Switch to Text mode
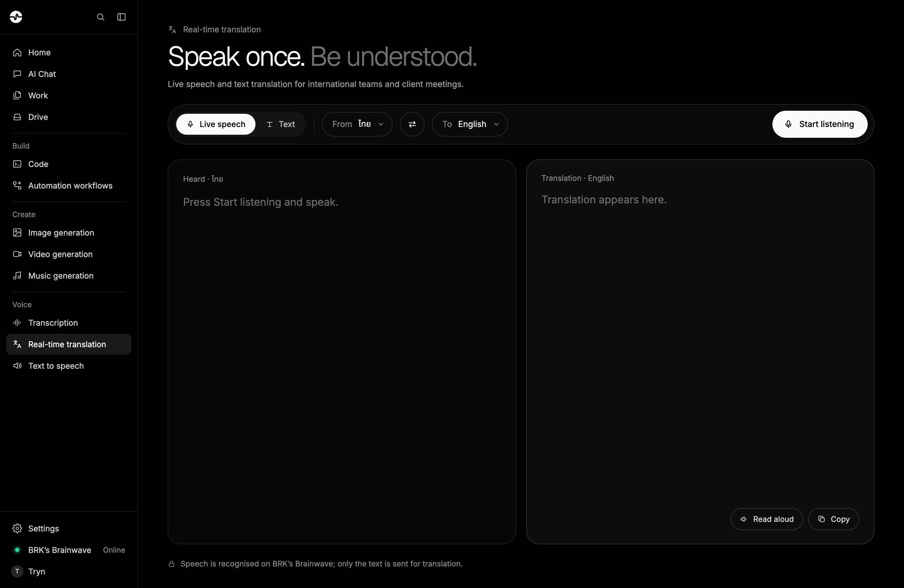The width and height of the screenshot is (904, 588). (281, 124)
